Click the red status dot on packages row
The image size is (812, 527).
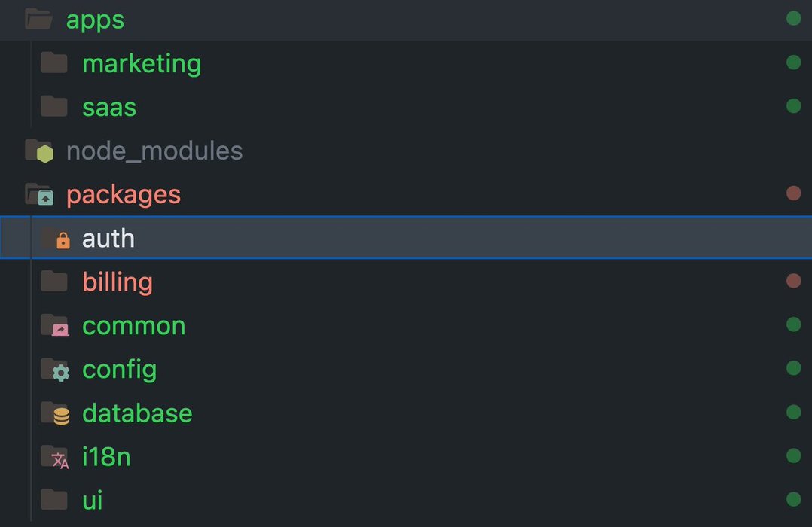point(793,193)
